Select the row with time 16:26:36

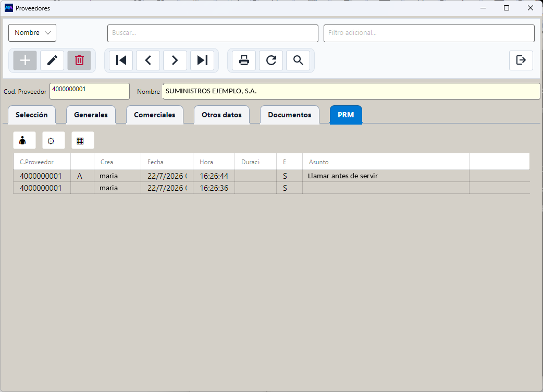(x=271, y=188)
